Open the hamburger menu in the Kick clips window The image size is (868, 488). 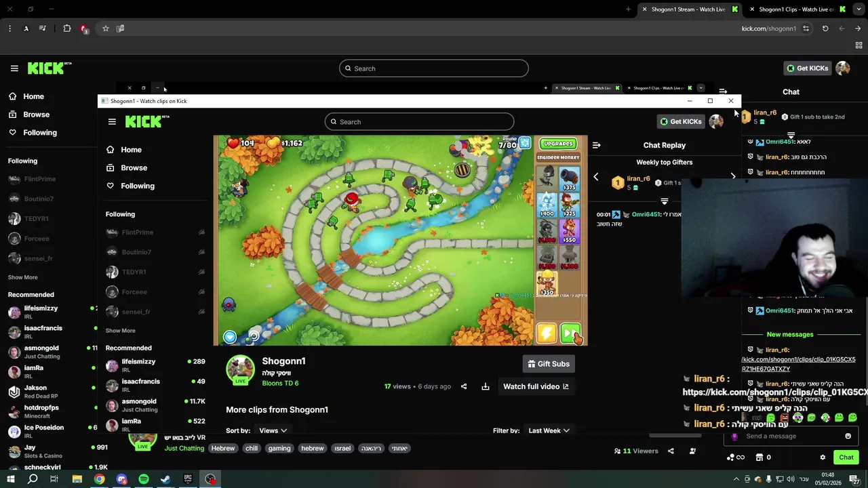(112, 122)
